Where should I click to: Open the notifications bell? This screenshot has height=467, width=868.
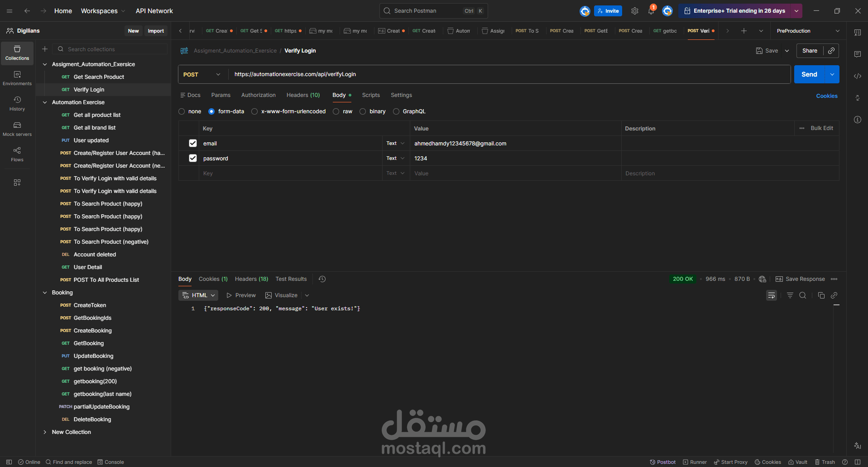651,11
